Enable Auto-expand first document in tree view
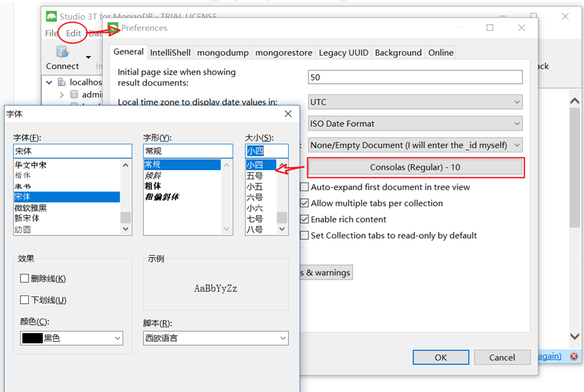This screenshot has width=584, height=392. pyautogui.click(x=305, y=187)
